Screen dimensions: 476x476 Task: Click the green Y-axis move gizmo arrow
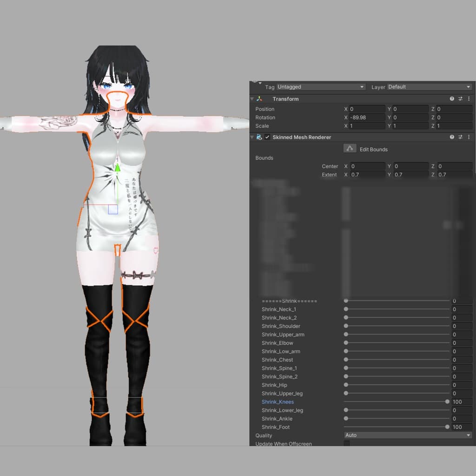point(118,167)
